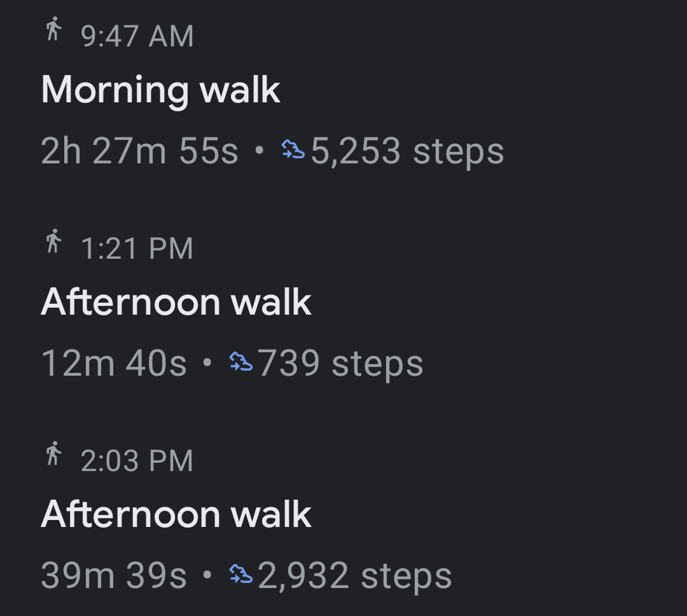The image size is (687, 616).
Task: Open the Afternoon walk lasting 12m 40s
Action: click(x=176, y=302)
